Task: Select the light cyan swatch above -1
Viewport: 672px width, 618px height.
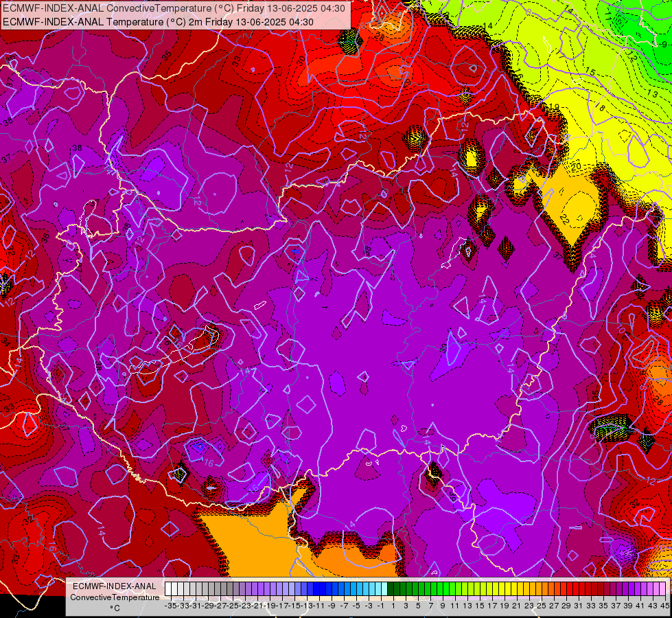Action: [384, 589]
